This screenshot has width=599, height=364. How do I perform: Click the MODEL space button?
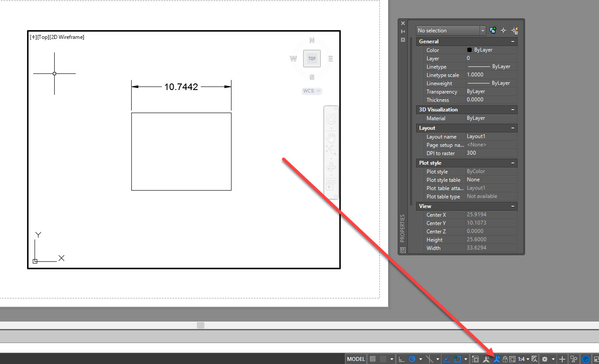tap(356, 359)
